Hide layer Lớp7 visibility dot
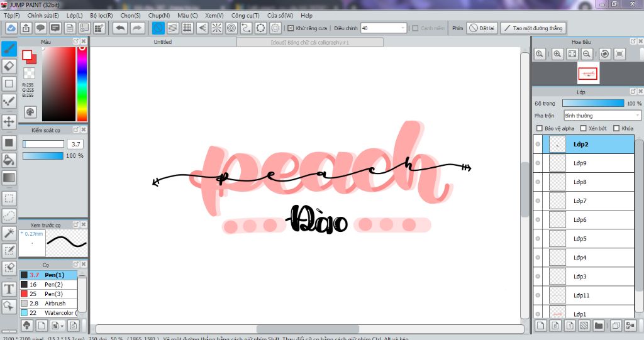644x340 pixels. [538, 201]
